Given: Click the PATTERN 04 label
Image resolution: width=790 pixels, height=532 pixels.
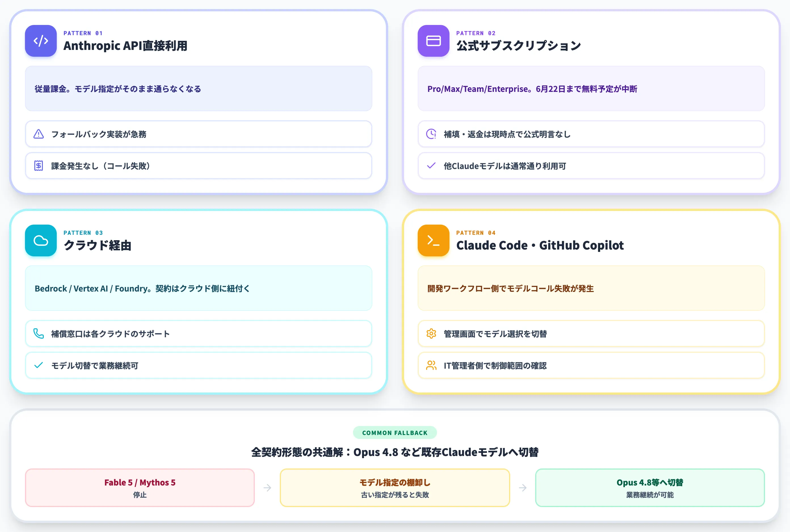Looking at the screenshot, I should [476, 233].
